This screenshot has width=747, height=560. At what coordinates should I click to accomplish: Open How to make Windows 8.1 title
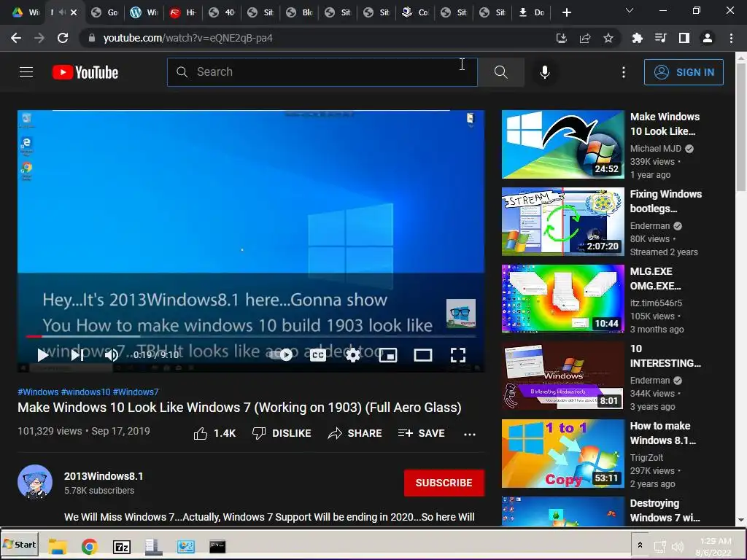point(662,433)
